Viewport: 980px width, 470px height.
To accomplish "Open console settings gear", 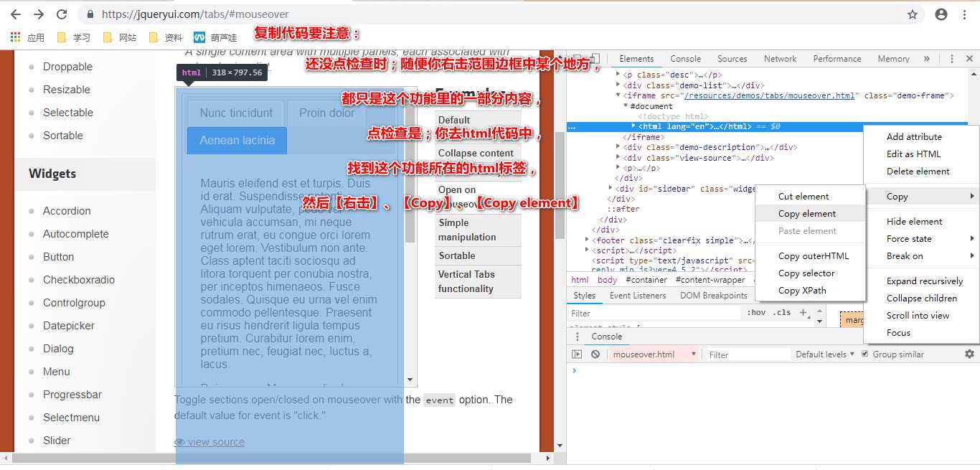I will tap(969, 354).
